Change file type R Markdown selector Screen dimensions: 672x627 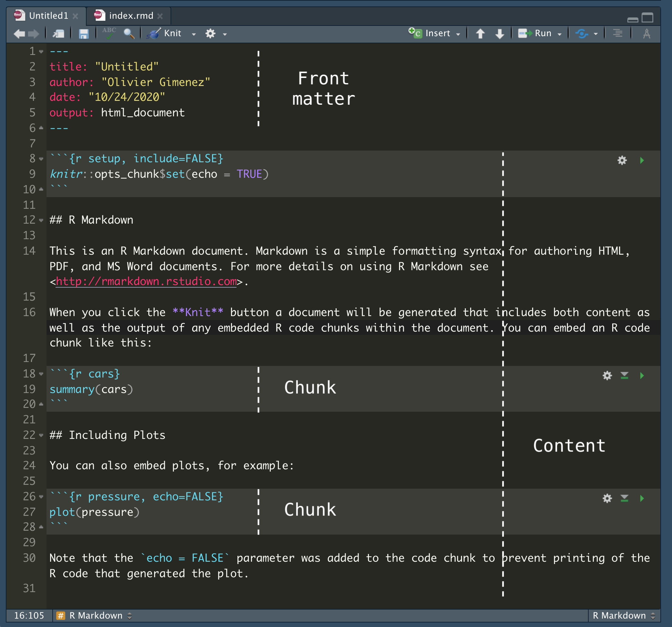624,615
